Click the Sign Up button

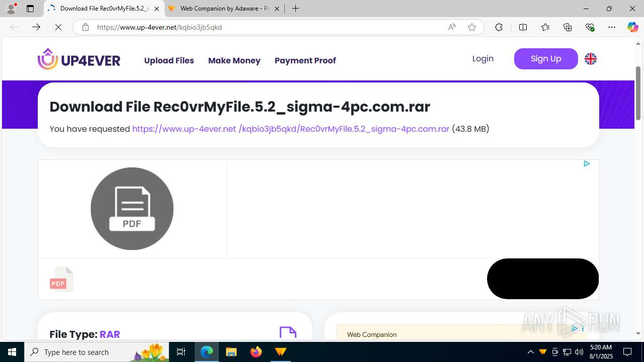pyautogui.click(x=546, y=59)
